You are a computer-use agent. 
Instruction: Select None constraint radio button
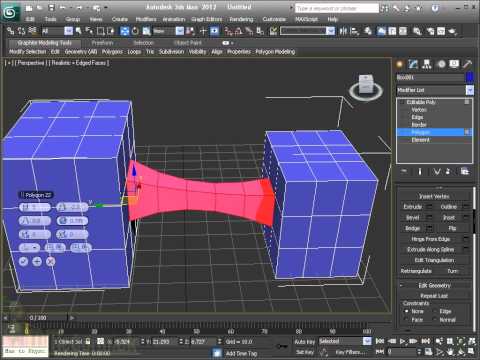tap(406, 311)
